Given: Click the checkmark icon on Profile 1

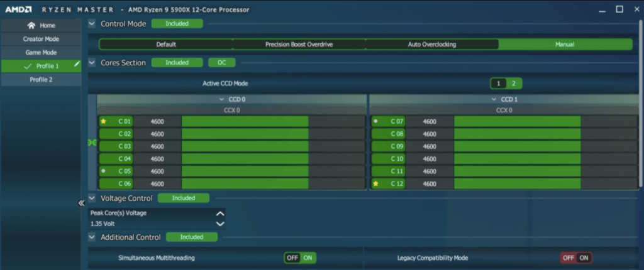Looking at the screenshot, I should pyautogui.click(x=28, y=66).
